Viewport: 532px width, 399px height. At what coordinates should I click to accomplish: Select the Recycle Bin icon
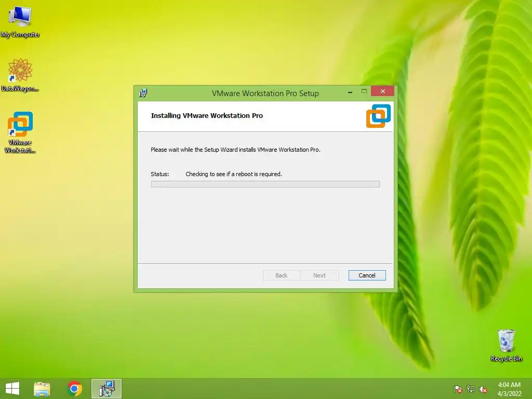[506, 345]
